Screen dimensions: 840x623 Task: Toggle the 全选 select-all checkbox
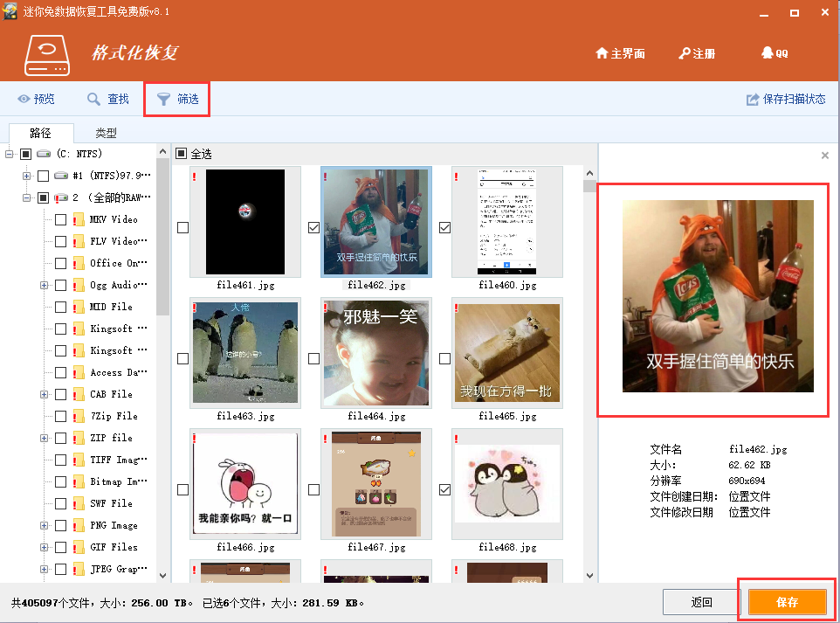pos(182,154)
